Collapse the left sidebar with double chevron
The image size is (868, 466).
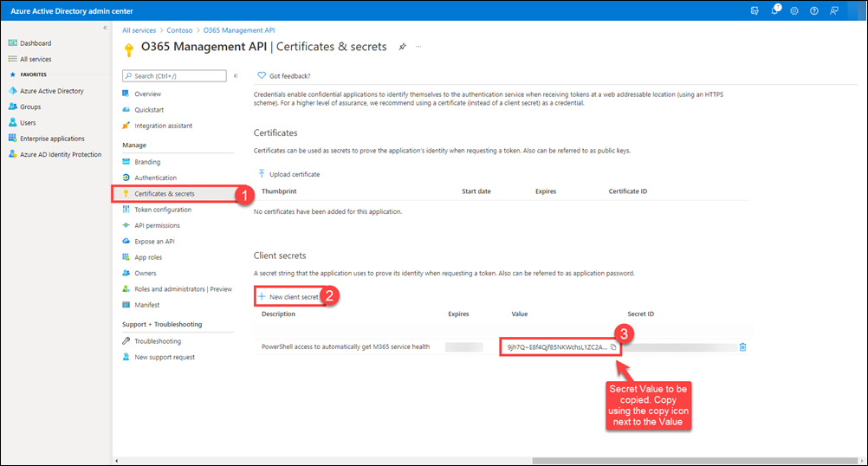coord(105,29)
